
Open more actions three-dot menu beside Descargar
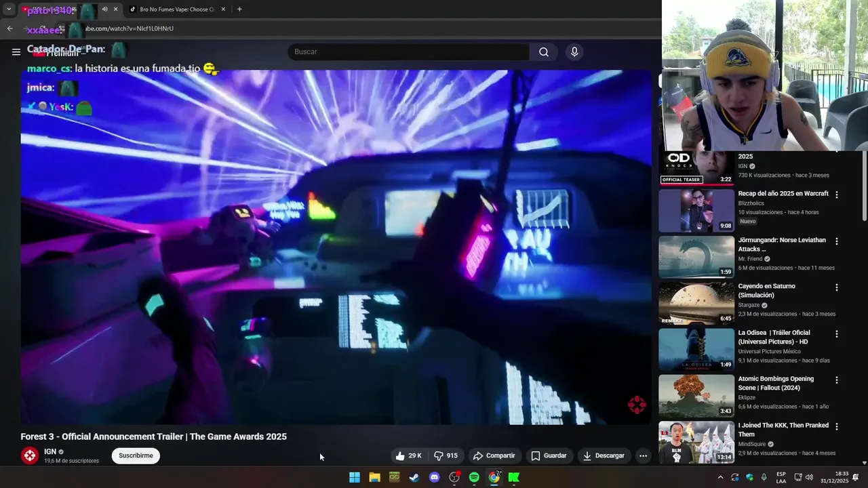pos(643,456)
